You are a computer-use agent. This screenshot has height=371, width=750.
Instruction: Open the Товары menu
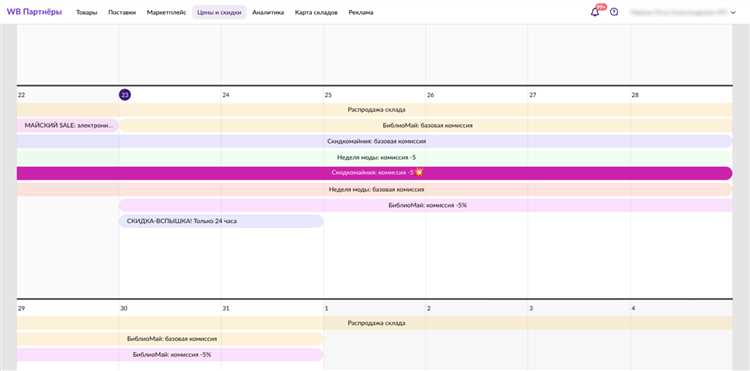(x=87, y=12)
